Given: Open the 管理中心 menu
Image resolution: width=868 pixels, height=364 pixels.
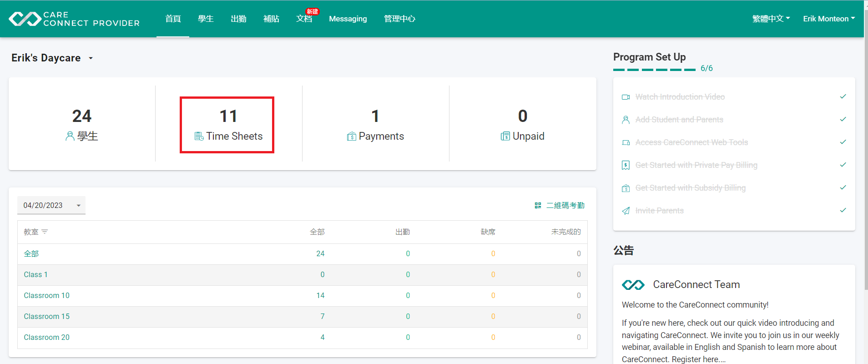Looking at the screenshot, I should point(399,19).
